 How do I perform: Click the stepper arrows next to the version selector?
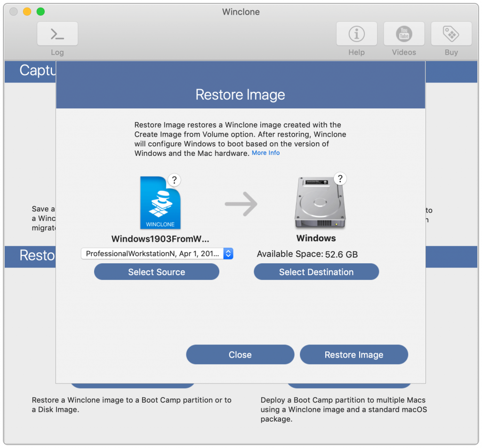point(228,253)
